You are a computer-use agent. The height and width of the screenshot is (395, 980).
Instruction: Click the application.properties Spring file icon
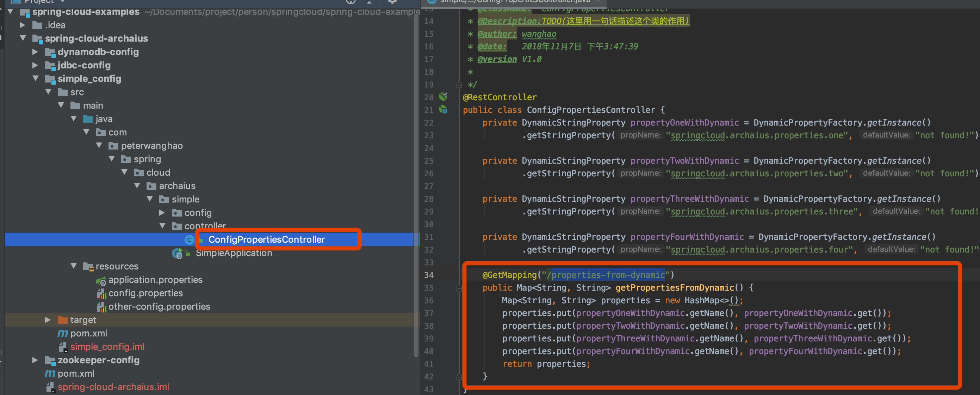(x=101, y=280)
